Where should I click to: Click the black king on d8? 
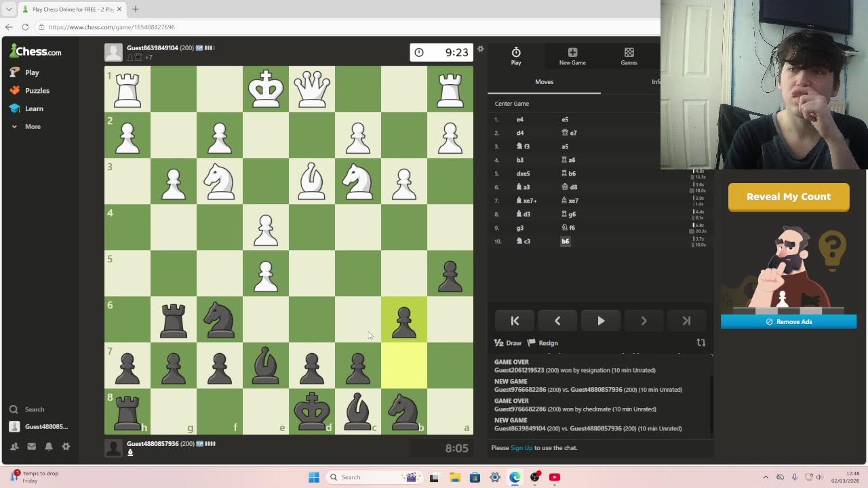click(312, 411)
